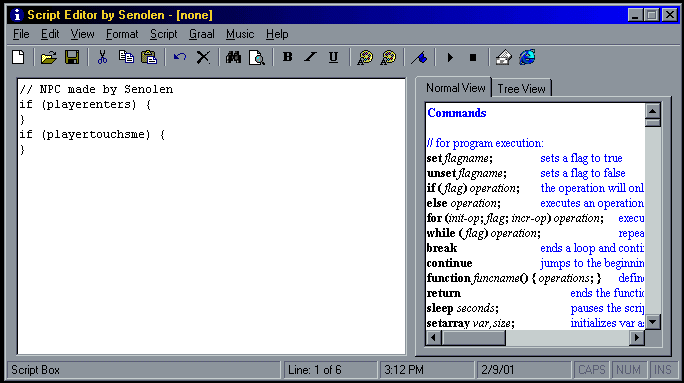Paste from clipboard using the Paste icon
Screen dimensions: 684x383
pos(149,57)
